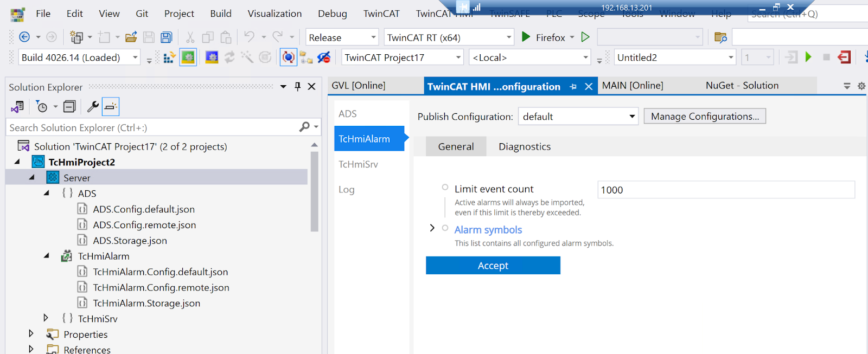Open the TwinCAT Project17 dropdown
868x354 pixels.
click(x=403, y=57)
